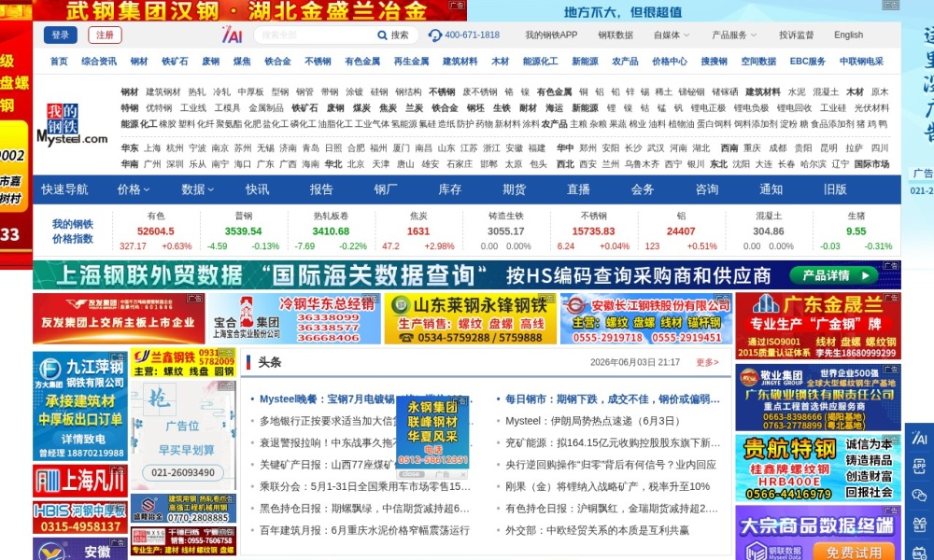This screenshot has height=560, width=934.
Task: Open the 直播 tab in the blue nav bar
Action: pos(578,189)
